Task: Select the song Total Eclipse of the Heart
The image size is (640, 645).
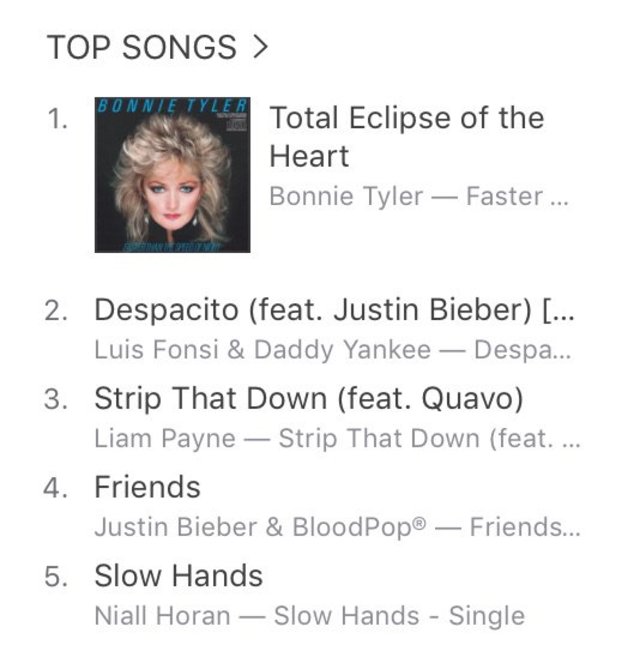Action: pos(406,136)
